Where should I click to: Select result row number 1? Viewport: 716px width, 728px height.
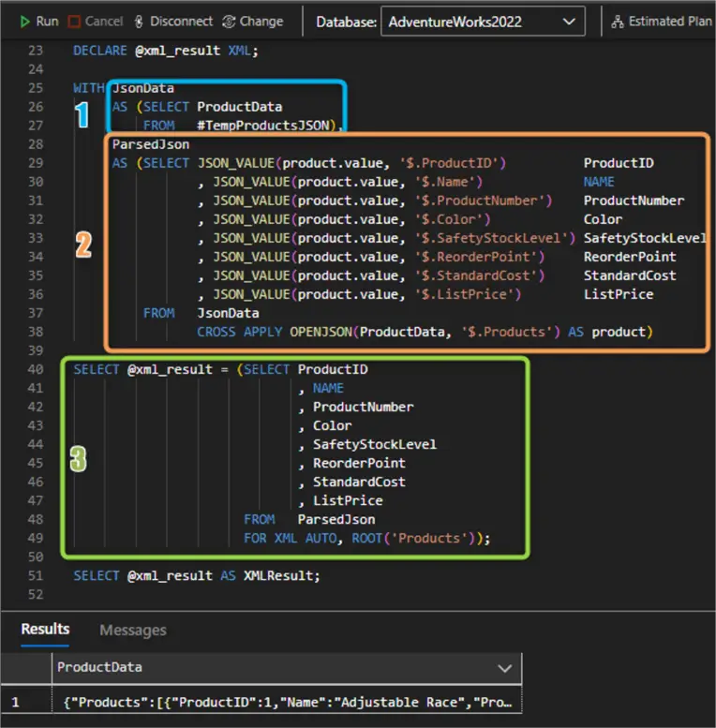[x=16, y=702]
